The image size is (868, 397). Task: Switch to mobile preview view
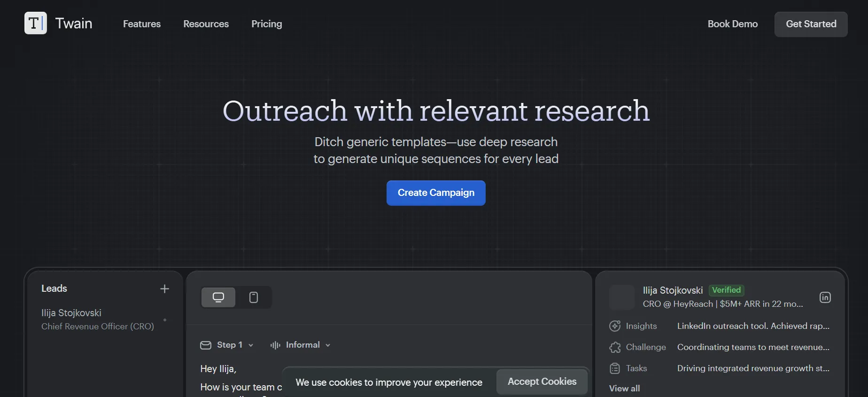pyautogui.click(x=254, y=297)
